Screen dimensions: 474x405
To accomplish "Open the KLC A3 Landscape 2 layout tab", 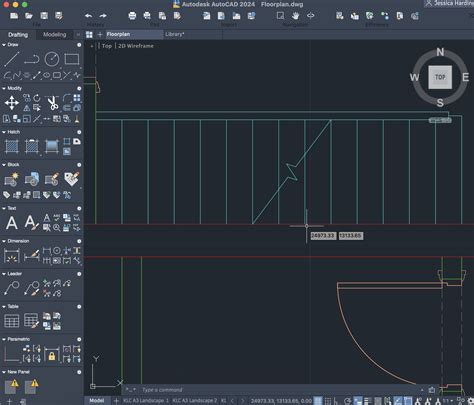I will click(x=195, y=401).
